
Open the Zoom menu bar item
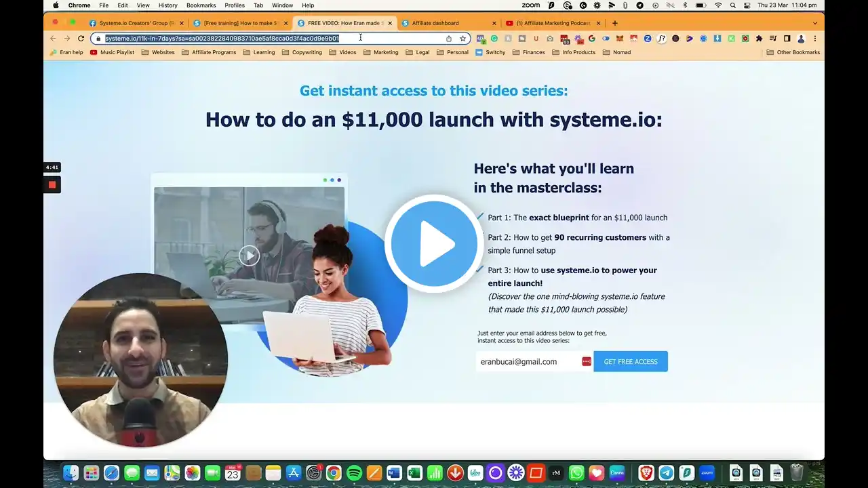pyautogui.click(x=531, y=5)
